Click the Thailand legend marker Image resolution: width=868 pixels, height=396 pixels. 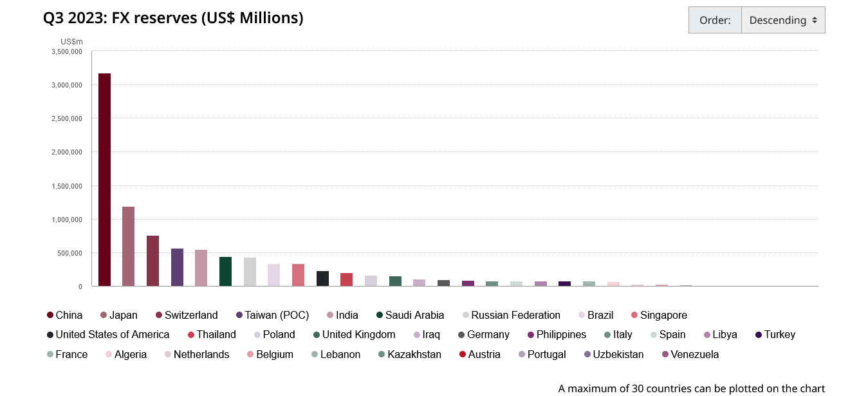click(x=191, y=335)
